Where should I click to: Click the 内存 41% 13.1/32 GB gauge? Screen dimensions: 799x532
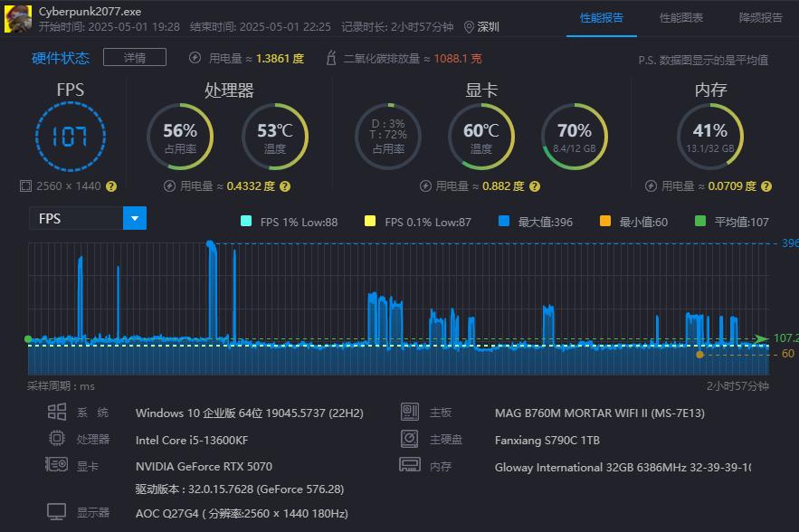709,137
